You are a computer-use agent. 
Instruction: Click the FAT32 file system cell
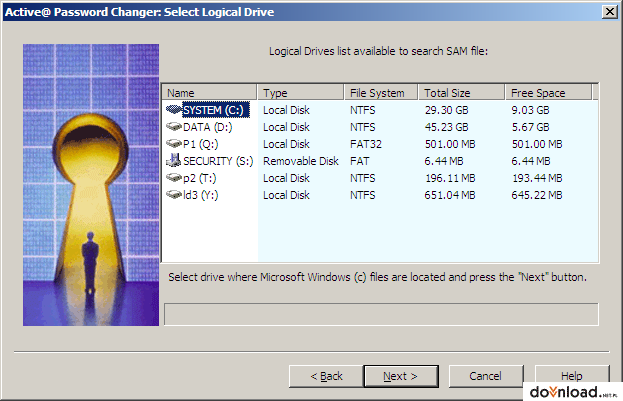click(366, 144)
